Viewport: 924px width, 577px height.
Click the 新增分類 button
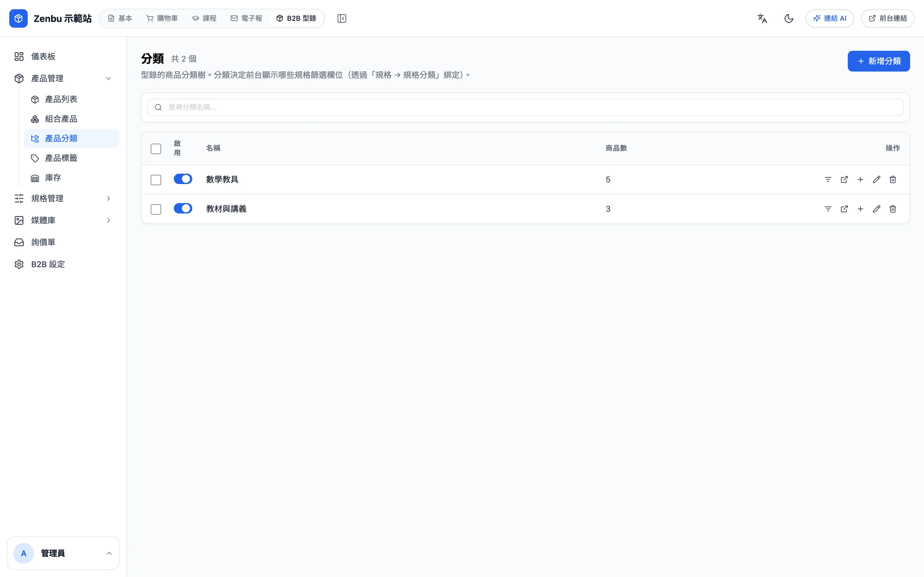tap(879, 61)
